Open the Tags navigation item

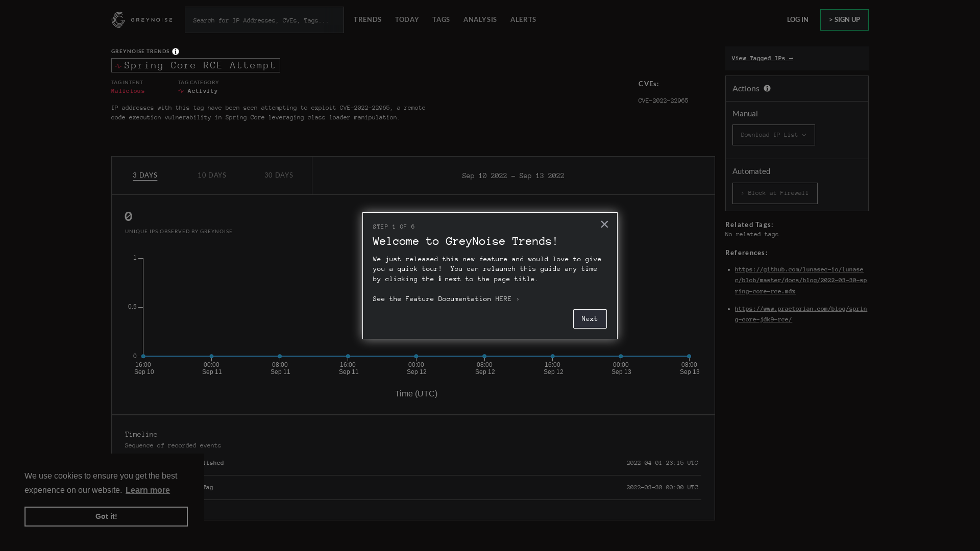coord(441,20)
